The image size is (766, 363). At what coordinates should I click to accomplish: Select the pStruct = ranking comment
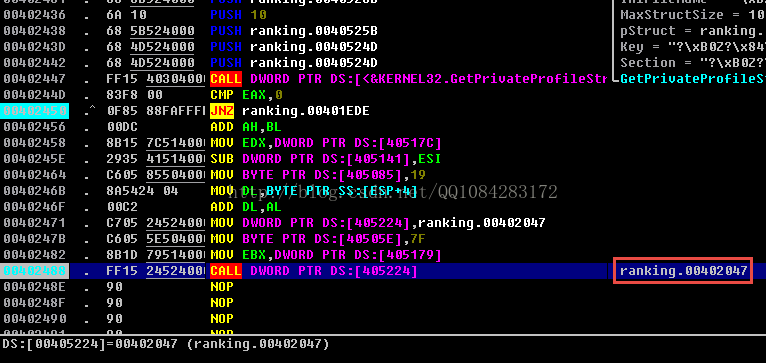click(693, 31)
